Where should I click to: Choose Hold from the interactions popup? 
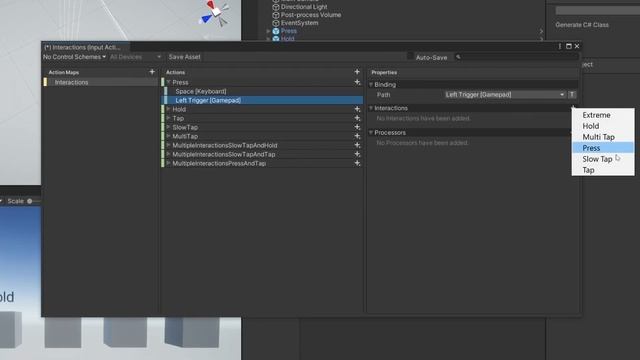[603, 126]
